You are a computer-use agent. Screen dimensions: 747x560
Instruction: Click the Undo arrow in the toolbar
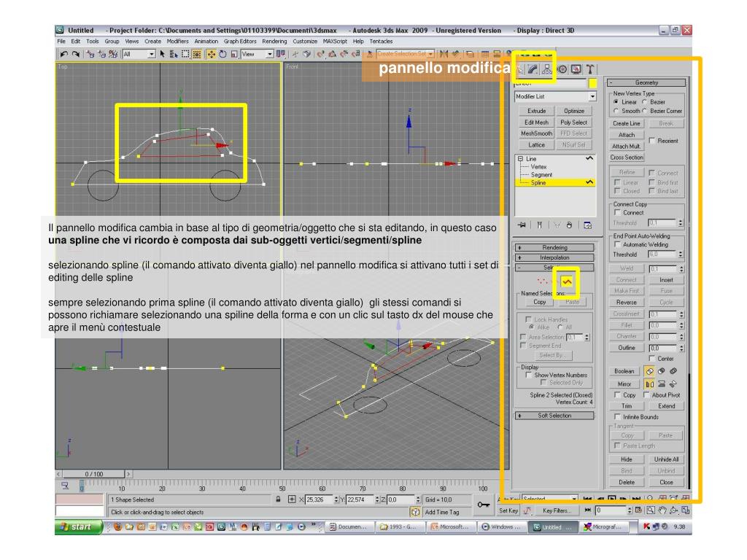click(64, 54)
